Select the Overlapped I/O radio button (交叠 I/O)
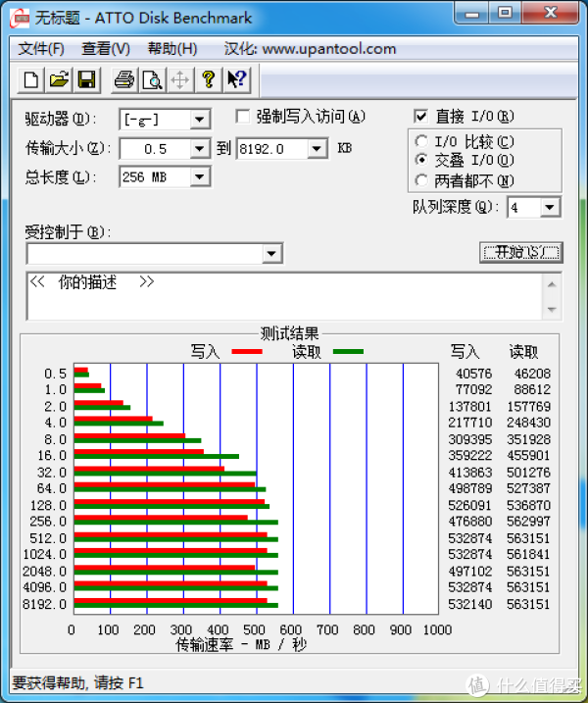Image resolution: width=588 pixels, height=703 pixels. coord(421,160)
